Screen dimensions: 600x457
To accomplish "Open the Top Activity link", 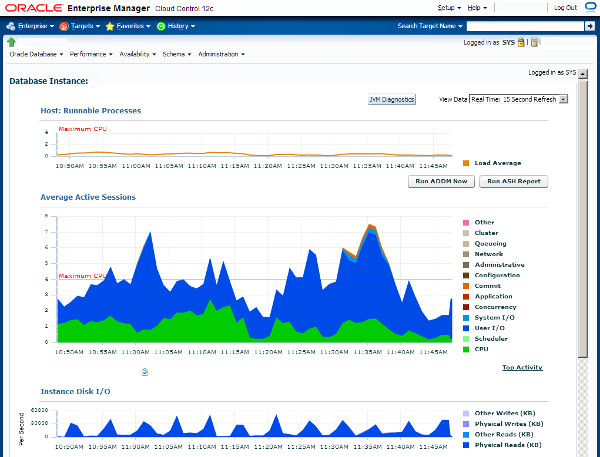I will (x=522, y=367).
